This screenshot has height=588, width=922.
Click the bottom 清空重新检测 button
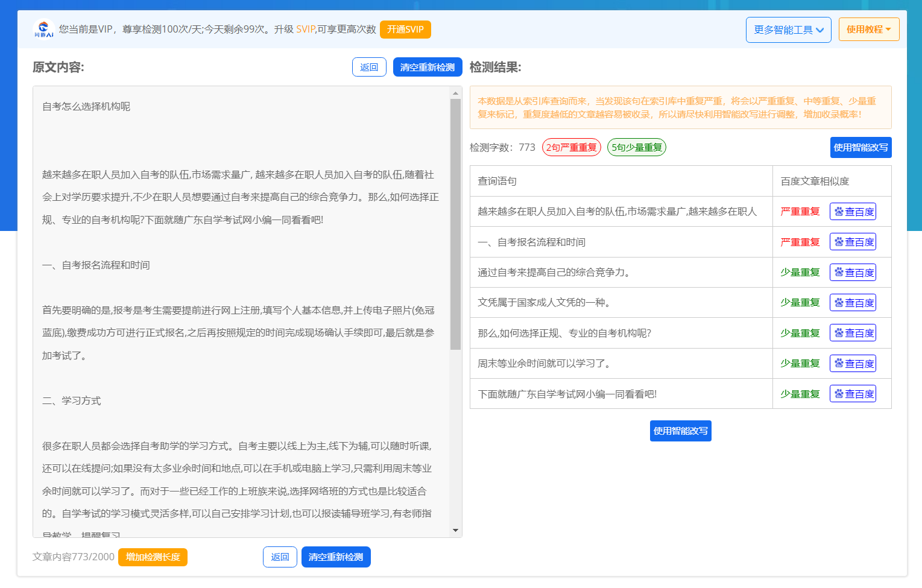click(x=336, y=557)
